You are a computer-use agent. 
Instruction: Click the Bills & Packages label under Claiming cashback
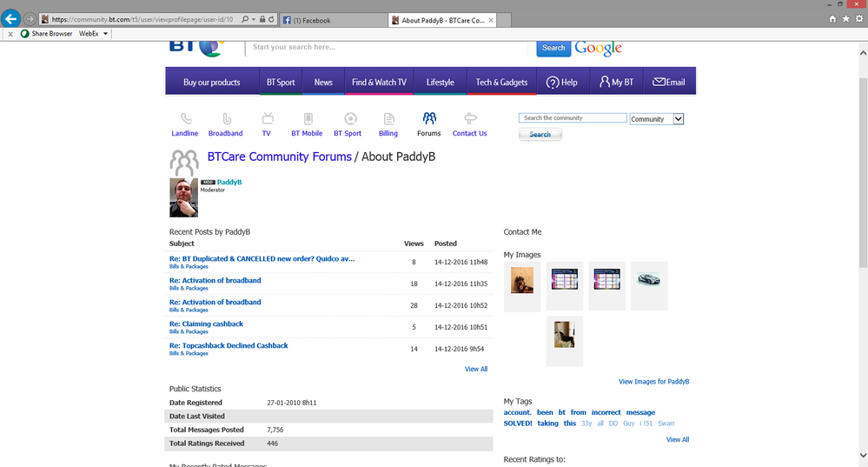tap(189, 332)
